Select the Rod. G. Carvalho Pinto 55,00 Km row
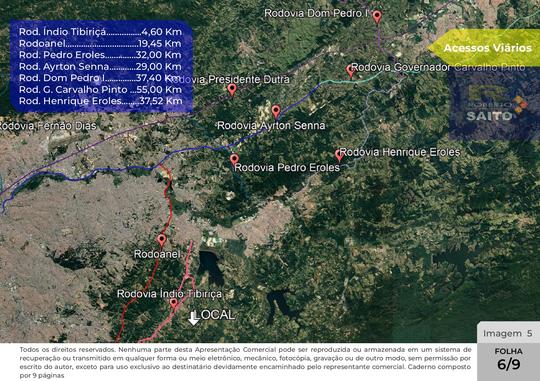 pyautogui.click(x=100, y=90)
